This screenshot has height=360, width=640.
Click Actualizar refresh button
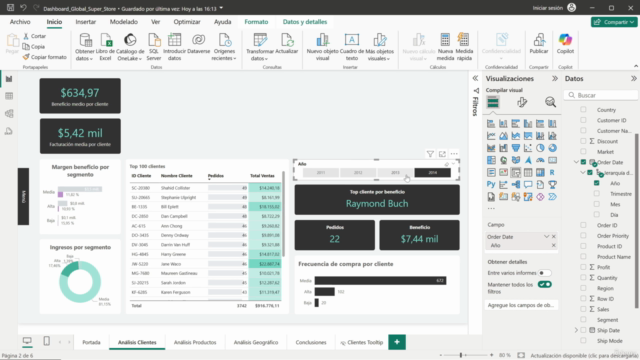pyautogui.click(x=287, y=44)
